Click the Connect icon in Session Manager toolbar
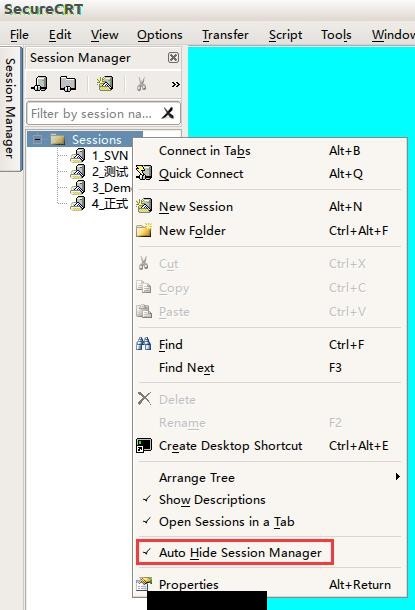 [39, 84]
